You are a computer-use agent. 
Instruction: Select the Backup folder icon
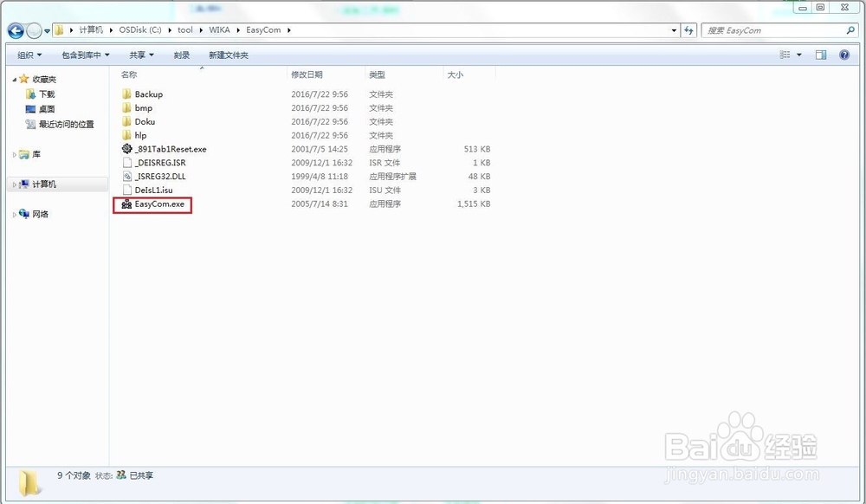[x=126, y=94]
